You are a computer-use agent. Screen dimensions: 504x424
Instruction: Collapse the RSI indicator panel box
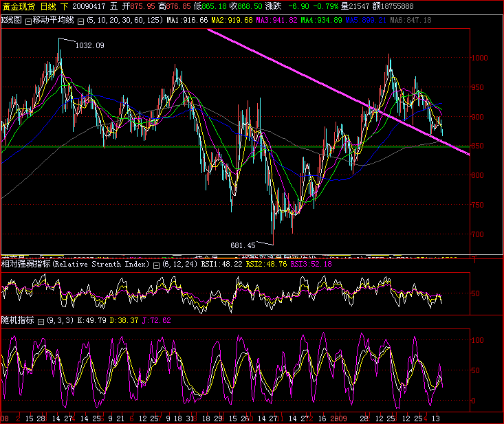156,265
